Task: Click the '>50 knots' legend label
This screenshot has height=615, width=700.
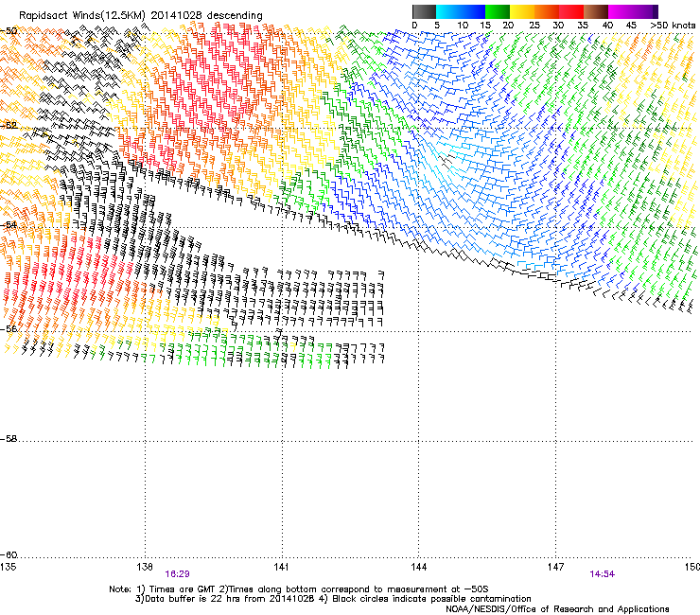Action: click(x=673, y=26)
